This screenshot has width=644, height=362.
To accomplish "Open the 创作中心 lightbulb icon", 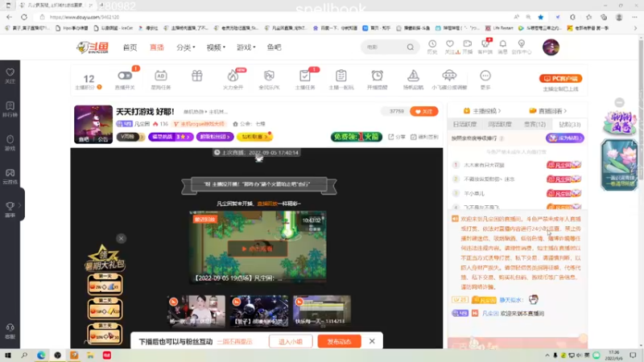I will tap(521, 44).
